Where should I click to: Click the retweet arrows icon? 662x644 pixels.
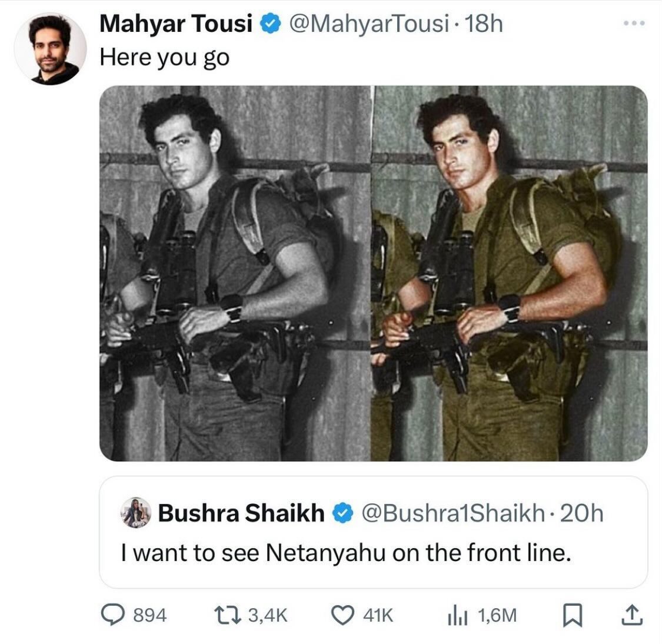point(228,615)
